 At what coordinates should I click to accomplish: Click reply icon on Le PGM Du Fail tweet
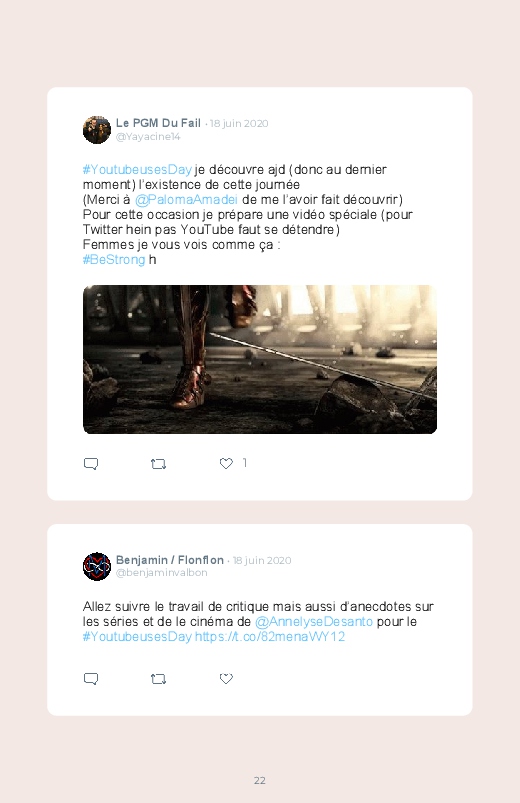tap(91, 463)
